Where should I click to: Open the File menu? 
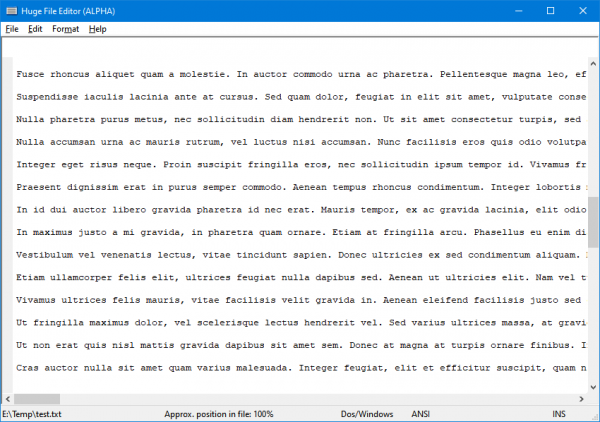12,29
